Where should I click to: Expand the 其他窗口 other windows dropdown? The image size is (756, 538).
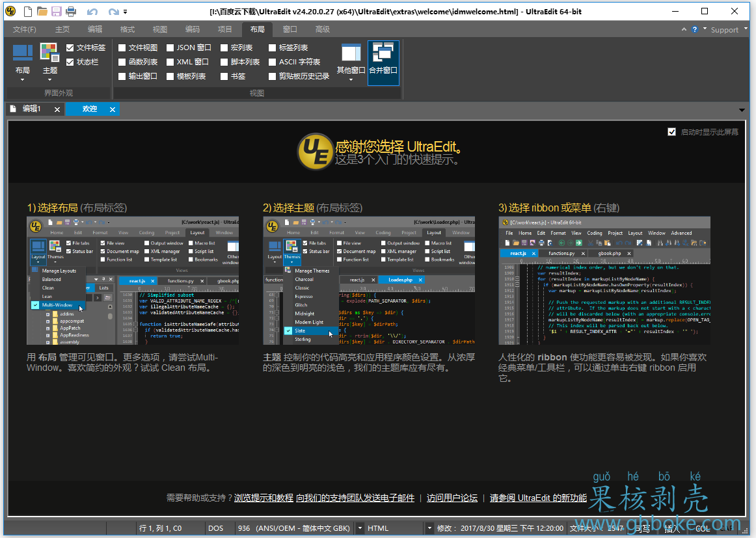point(351,62)
